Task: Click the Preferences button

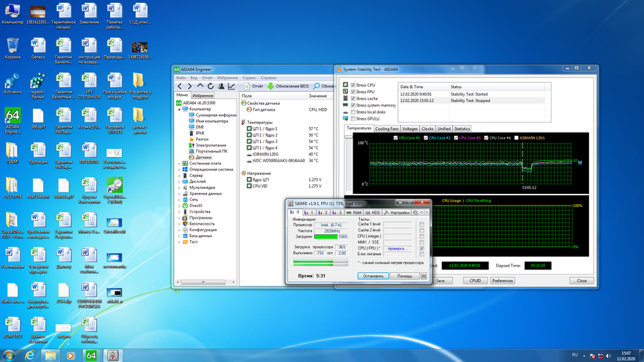Action: pyautogui.click(x=502, y=280)
